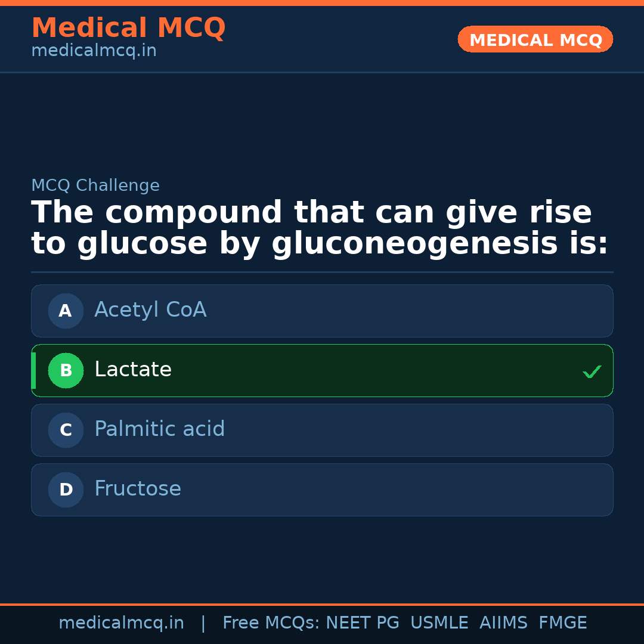Click the orange MEDICAL MCQ badge

(535, 39)
